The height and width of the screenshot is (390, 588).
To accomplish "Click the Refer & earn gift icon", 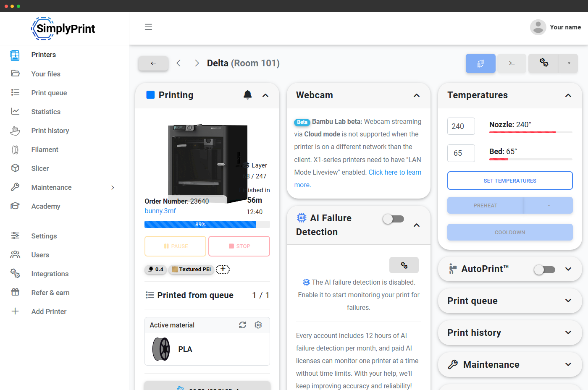I will coord(15,292).
